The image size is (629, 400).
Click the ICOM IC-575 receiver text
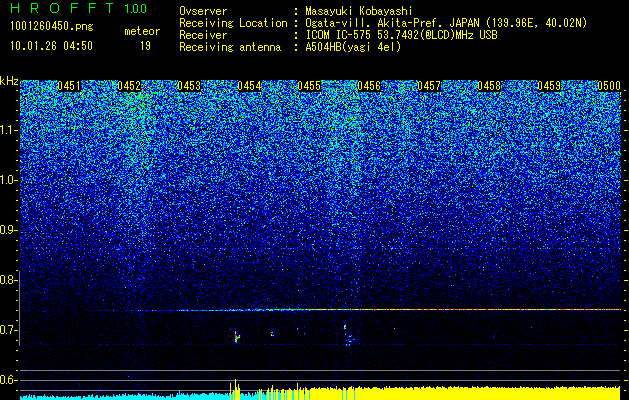point(401,35)
